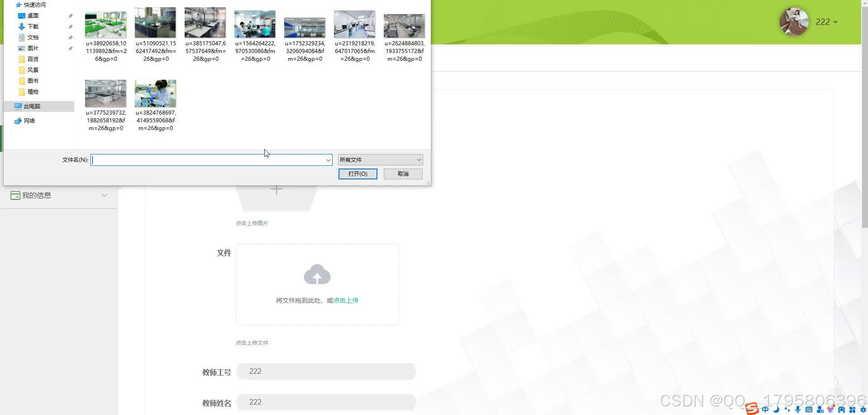Click the pin icon beside 文档
This screenshot has width=868, height=415.
point(70,38)
